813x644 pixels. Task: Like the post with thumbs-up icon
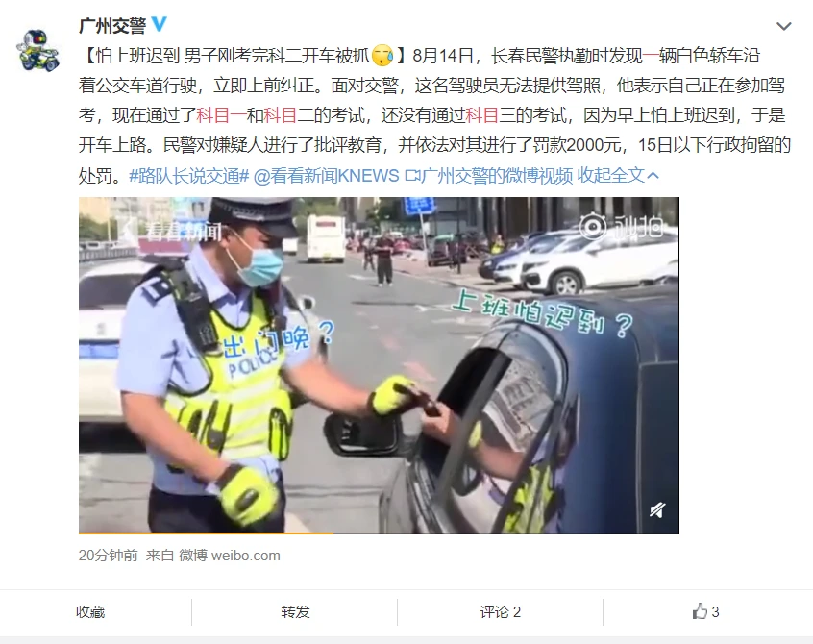click(x=705, y=612)
